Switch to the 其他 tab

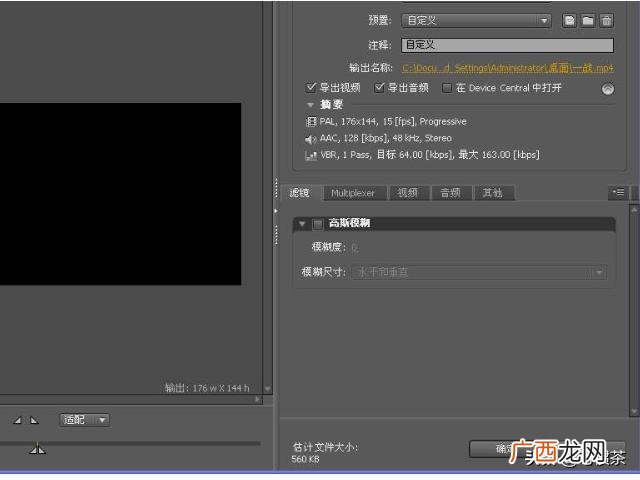(x=493, y=193)
